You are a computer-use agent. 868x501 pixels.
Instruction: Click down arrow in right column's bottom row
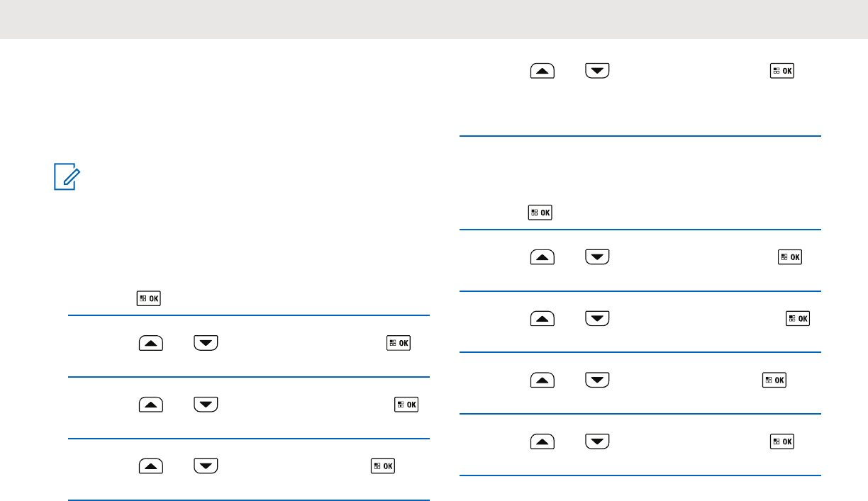click(599, 441)
